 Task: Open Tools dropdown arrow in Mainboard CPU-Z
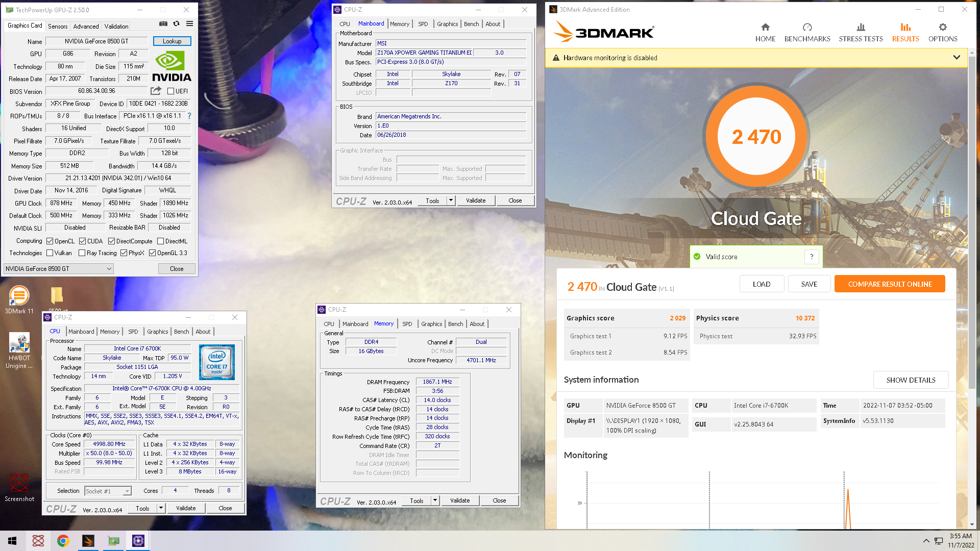pos(451,201)
